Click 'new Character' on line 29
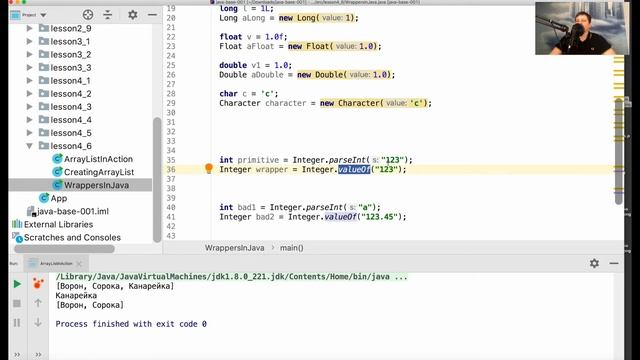The width and height of the screenshot is (640, 360). point(351,103)
